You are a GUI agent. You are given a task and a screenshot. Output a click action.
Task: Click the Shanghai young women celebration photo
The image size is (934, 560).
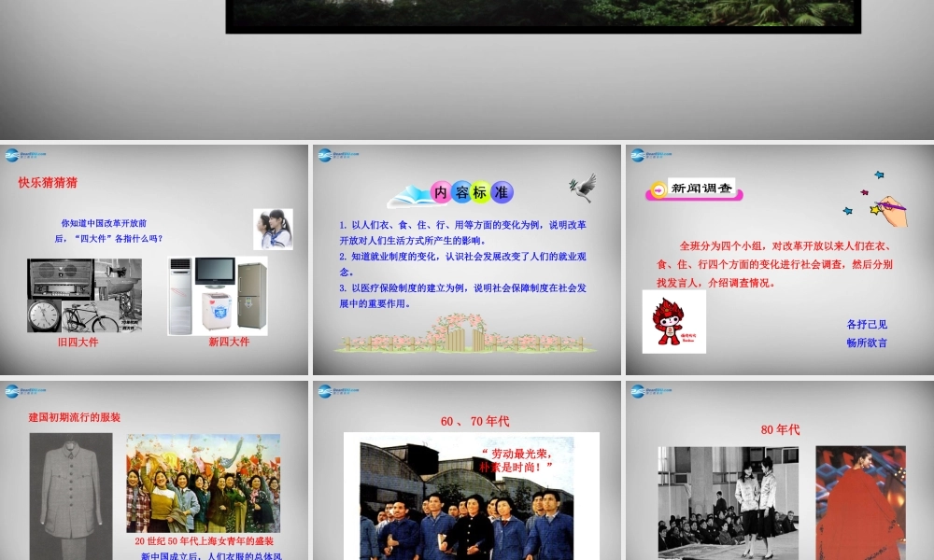click(x=203, y=483)
